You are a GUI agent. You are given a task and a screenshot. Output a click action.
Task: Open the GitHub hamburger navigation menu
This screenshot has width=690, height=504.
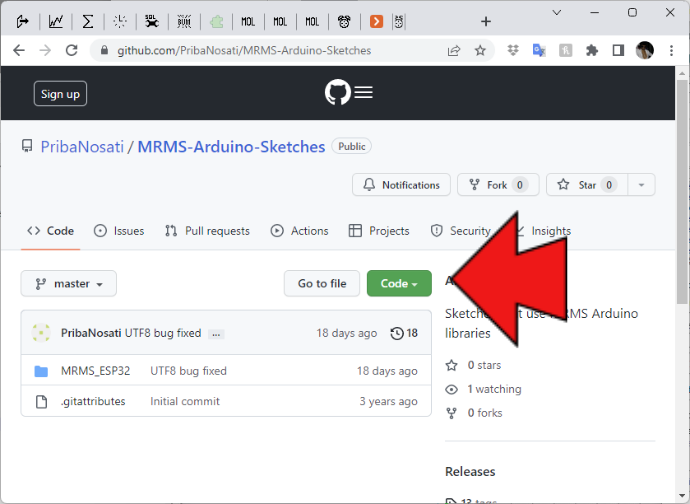pos(364,93)
